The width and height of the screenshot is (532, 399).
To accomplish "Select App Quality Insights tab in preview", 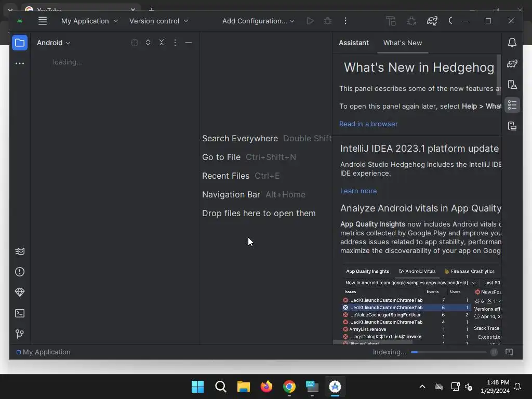I will pos(367,271).
